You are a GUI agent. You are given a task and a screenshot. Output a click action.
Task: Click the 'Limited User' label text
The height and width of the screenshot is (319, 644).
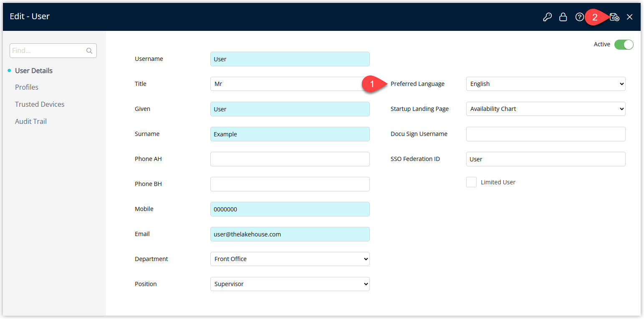pyautogui.click(x=498, y=182)
